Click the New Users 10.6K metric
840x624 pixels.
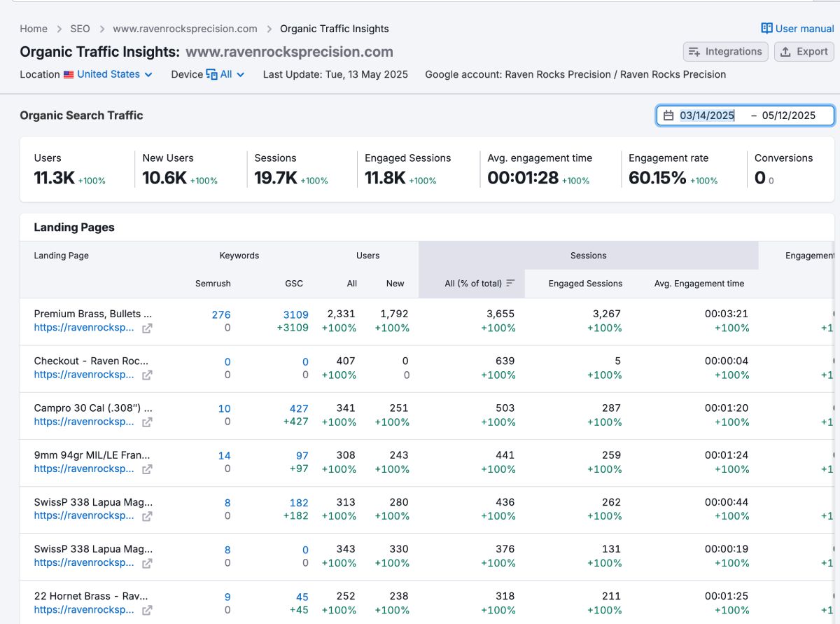click(x=164, y=178)
